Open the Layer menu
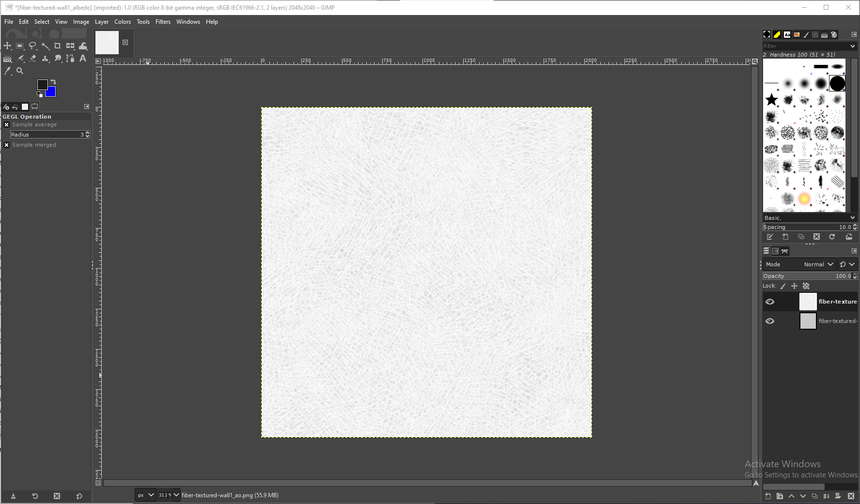Viewport: 860px width, 504px height. point(102,22)
